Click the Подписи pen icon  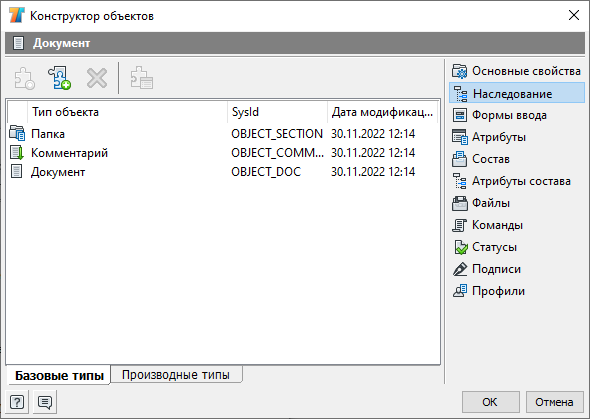point(460,269)
